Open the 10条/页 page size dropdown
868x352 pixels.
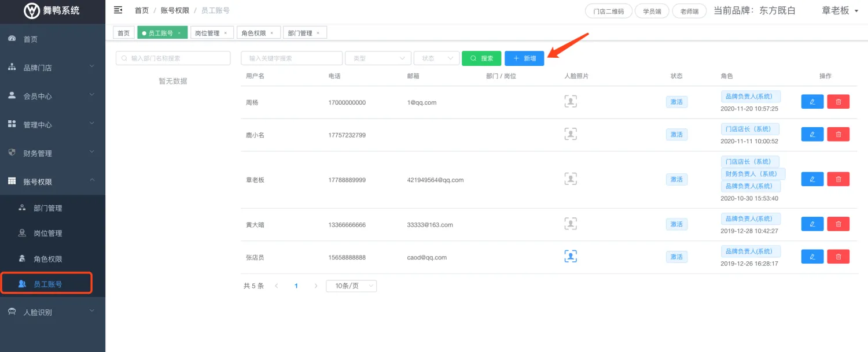click(x=351, y=286)
